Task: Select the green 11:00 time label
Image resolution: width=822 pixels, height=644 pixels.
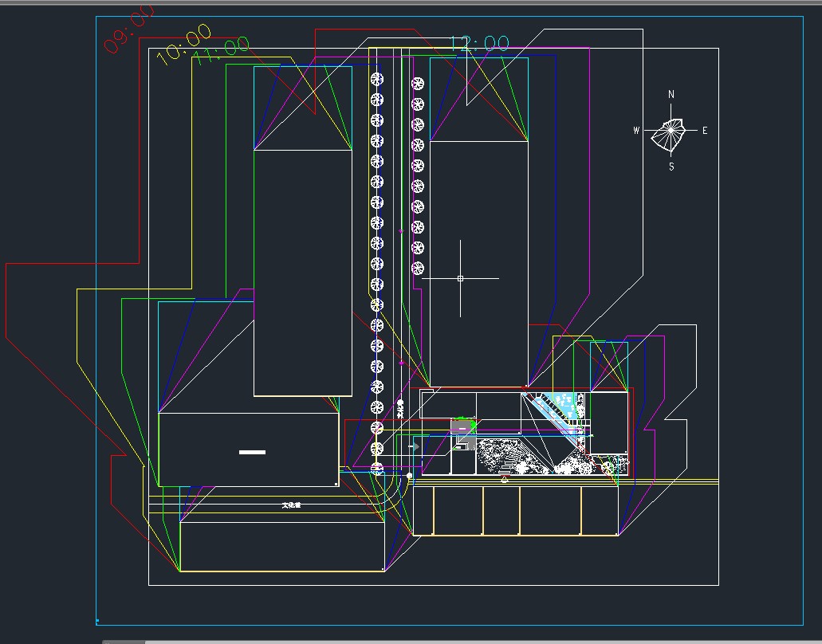Action: point(221,50)
